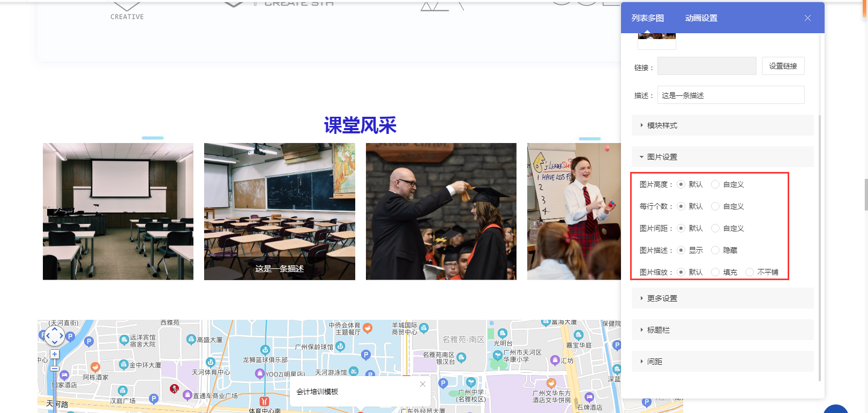Zoom out the map with minus button
The width and height of the screenshot is (868, 413).
coord(55,368)
